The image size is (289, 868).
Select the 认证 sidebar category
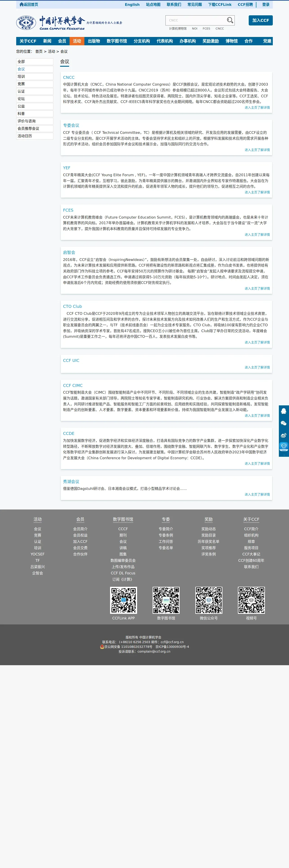click(x=35, y=91)
